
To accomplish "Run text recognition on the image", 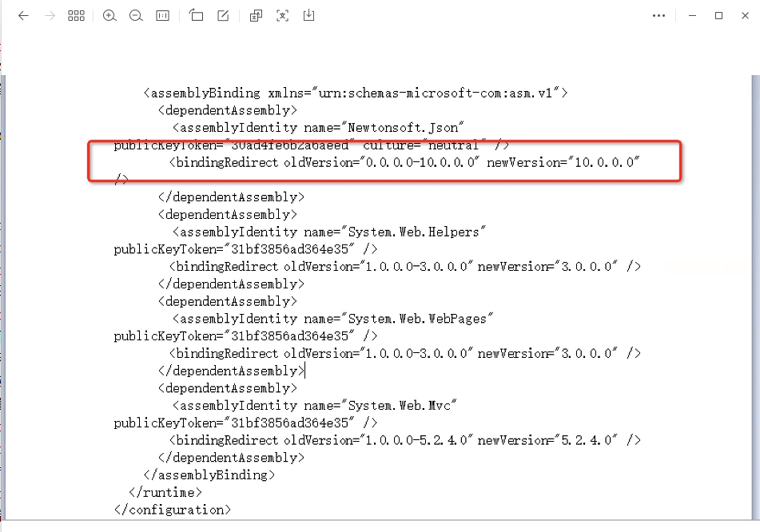I will click(x=283, y=16).
